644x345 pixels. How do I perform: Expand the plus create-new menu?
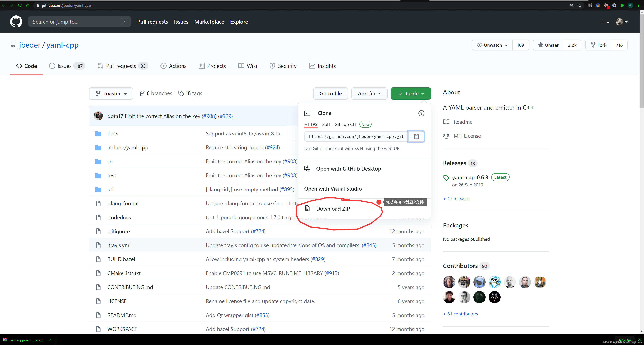[604, 22]
